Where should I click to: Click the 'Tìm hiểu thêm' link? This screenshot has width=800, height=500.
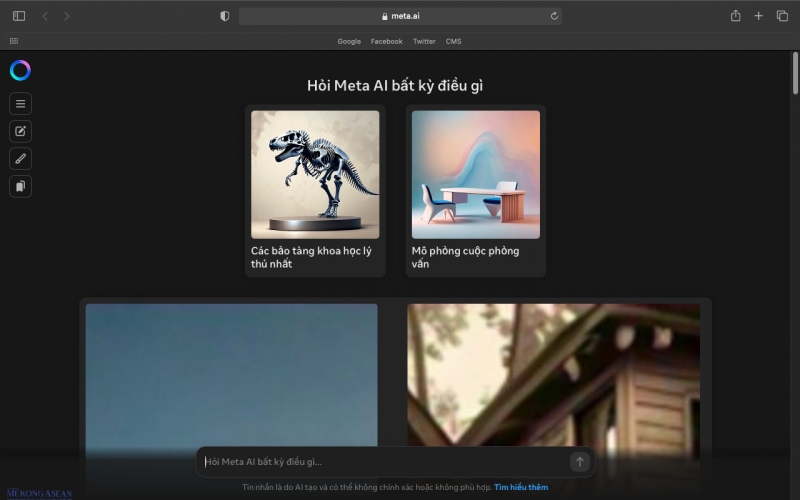coord(521,487)
